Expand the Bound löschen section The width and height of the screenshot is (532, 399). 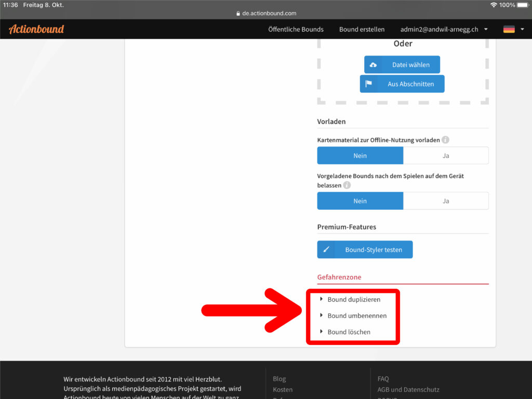coord(348,331)
